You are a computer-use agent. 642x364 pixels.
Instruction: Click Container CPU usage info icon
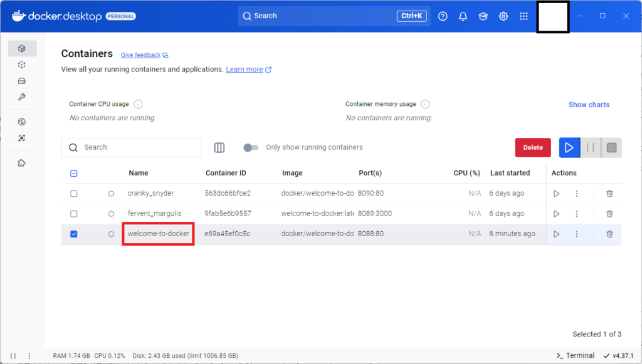(x=138, y=104)
